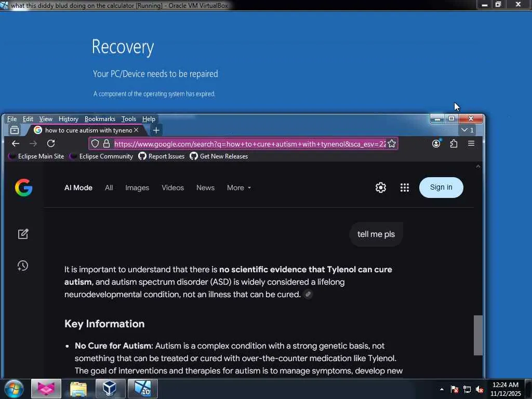Click the network tray icon
Image resolution: width=532 pixels, height=399 pixels.
point(467,389)
